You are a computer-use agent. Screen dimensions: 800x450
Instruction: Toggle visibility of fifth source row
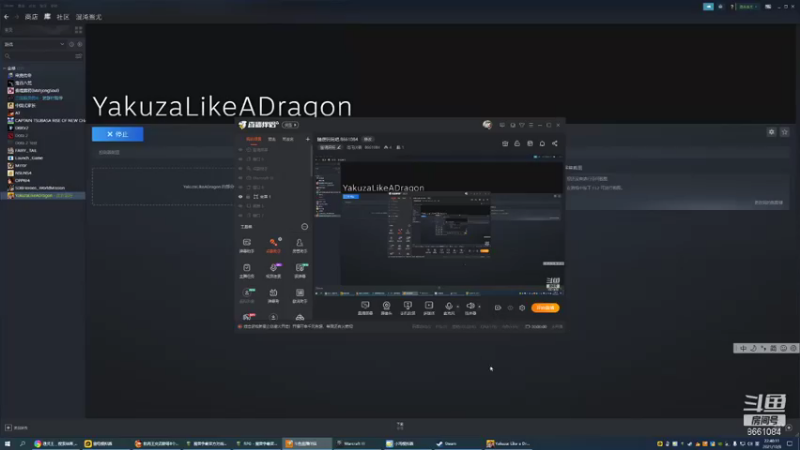tap(241, 187)
